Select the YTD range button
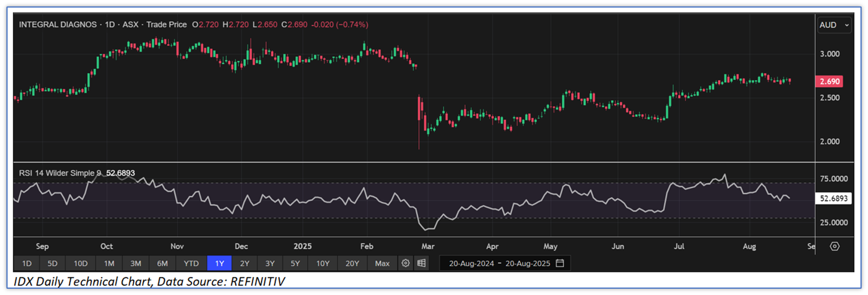The width and height of the screenshot is (868, 295). (x=191, y=263)
